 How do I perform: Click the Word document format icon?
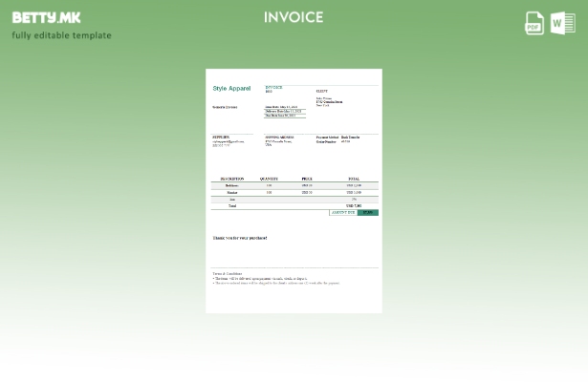click(x=563, y=23)
